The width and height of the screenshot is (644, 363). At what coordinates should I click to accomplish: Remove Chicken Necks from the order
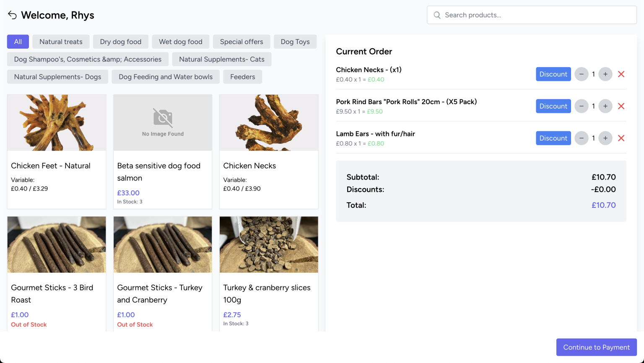[x=621, y=74]
